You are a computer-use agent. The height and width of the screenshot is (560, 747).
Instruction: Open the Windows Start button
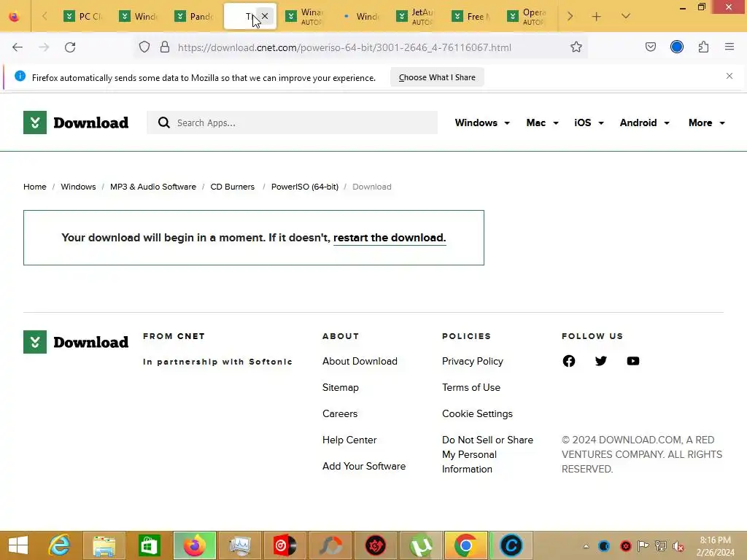click(x=18, y=545)
